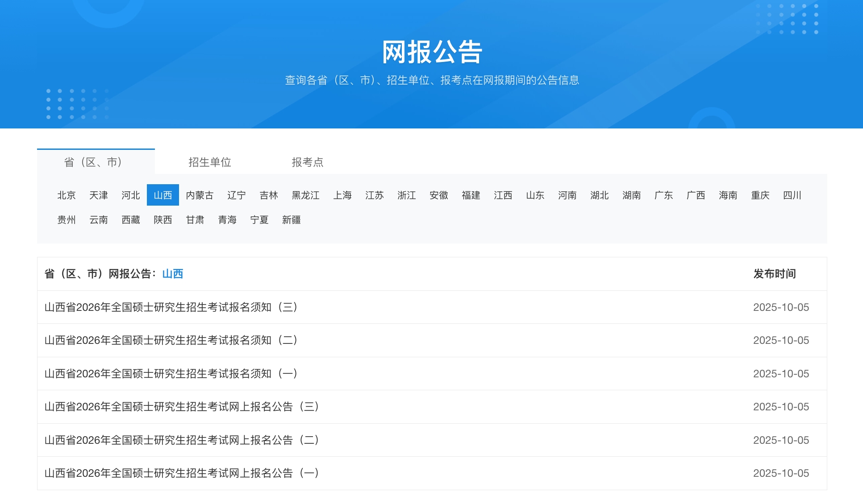Open 山西省2026年网上报名公告（一）link
This screenshot has width=863, height=504.
click(x=182, y=473)
